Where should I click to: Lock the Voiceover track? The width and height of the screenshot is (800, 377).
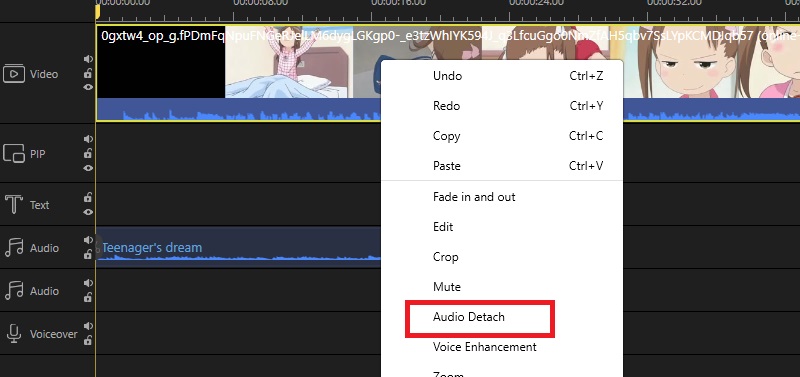pyautogui.click(x=88, y=340)
